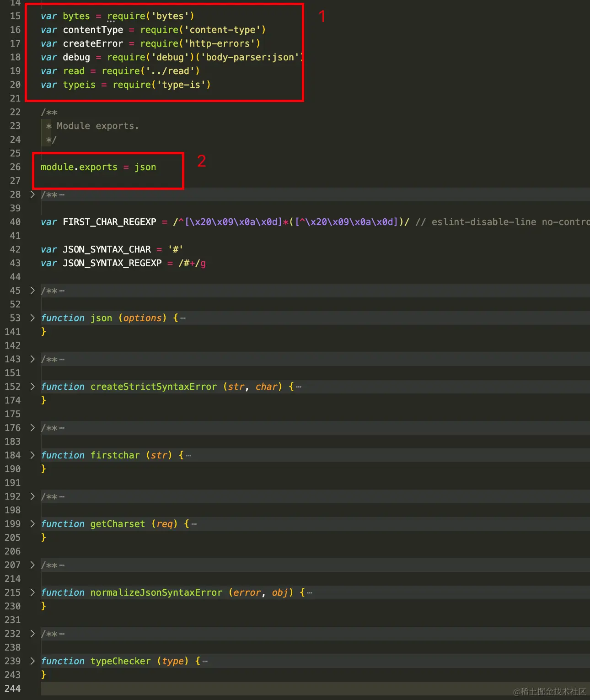
Task: Click JSON_SYNTAX_CHAR constant name
Action: click(107, 249)
